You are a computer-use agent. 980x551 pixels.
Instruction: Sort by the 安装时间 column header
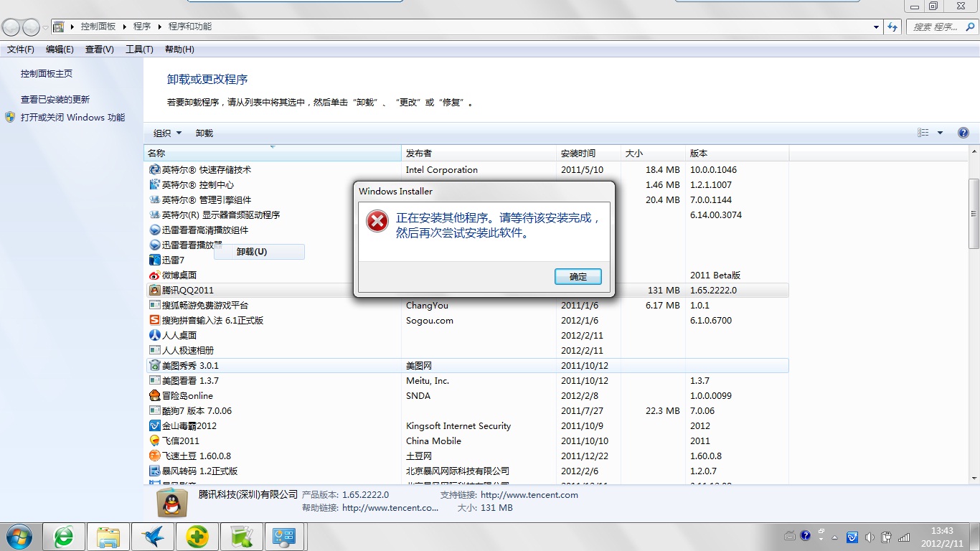click(x=589, y=154)
